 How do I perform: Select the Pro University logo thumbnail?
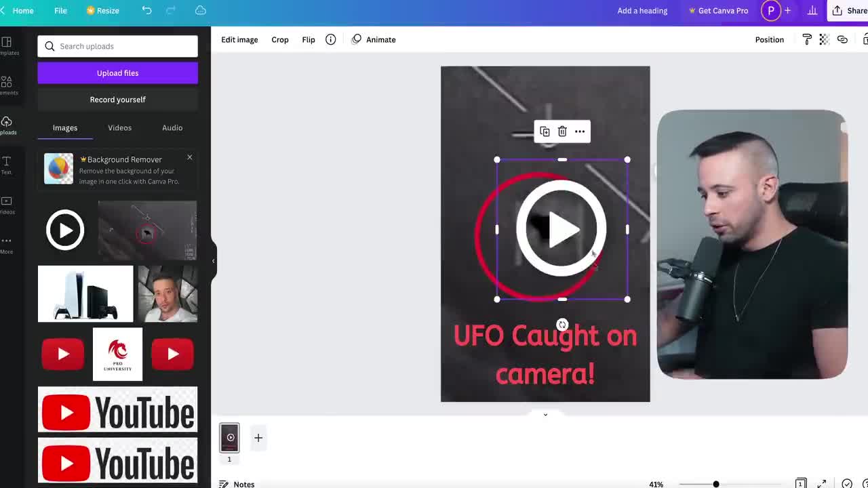117,354
